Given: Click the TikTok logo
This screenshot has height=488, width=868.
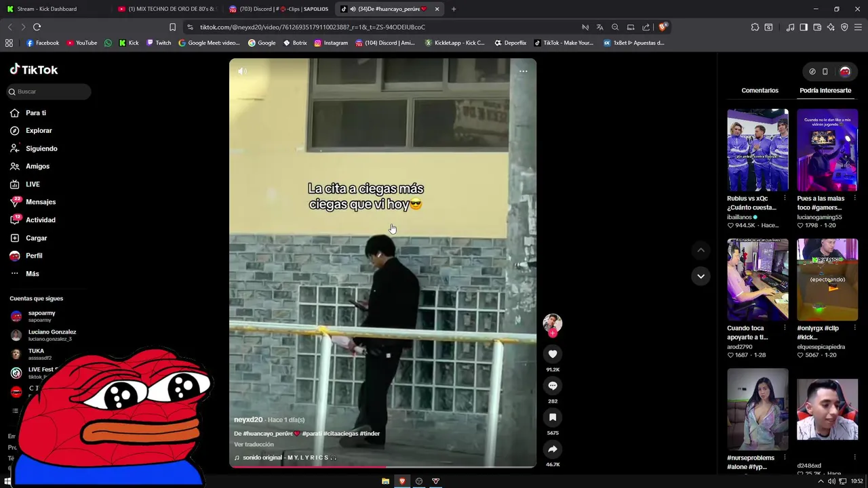Looking at the screenshot, I should (34, 69).
